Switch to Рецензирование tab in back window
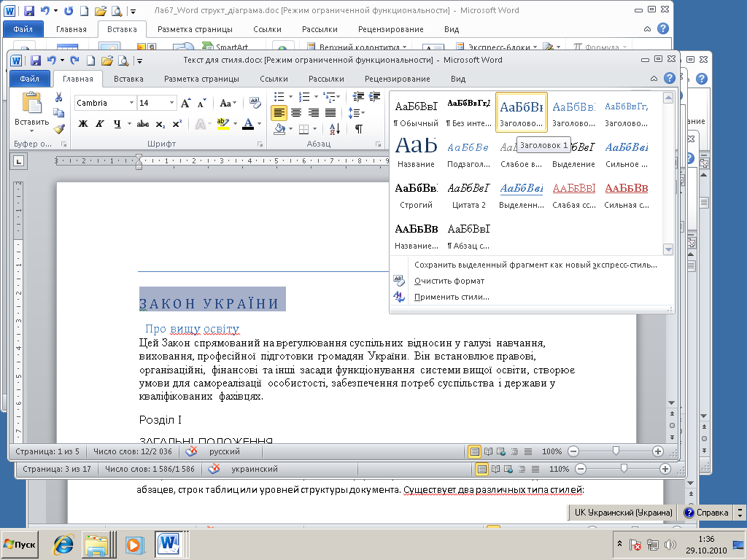Viewport: 747px width, 560px height. [391, 29]
